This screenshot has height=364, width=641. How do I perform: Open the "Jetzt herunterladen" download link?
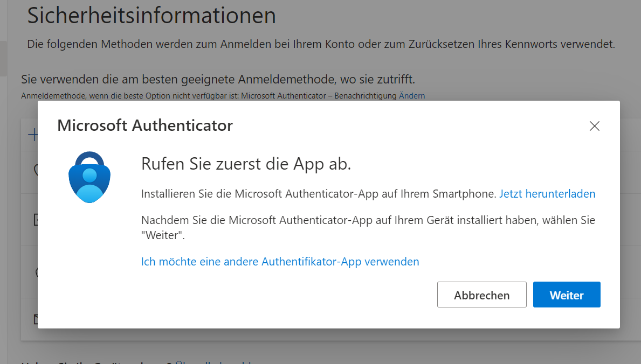tap(547, 194)
